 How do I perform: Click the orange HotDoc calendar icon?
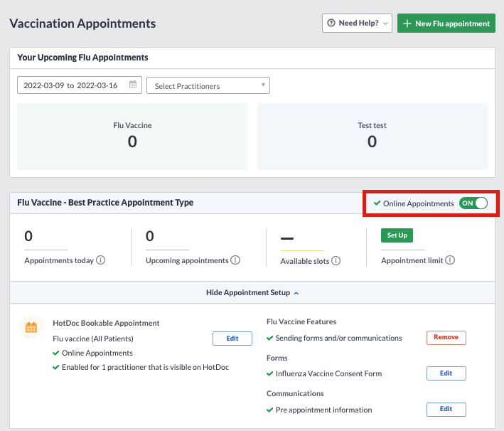click(31, 327)
